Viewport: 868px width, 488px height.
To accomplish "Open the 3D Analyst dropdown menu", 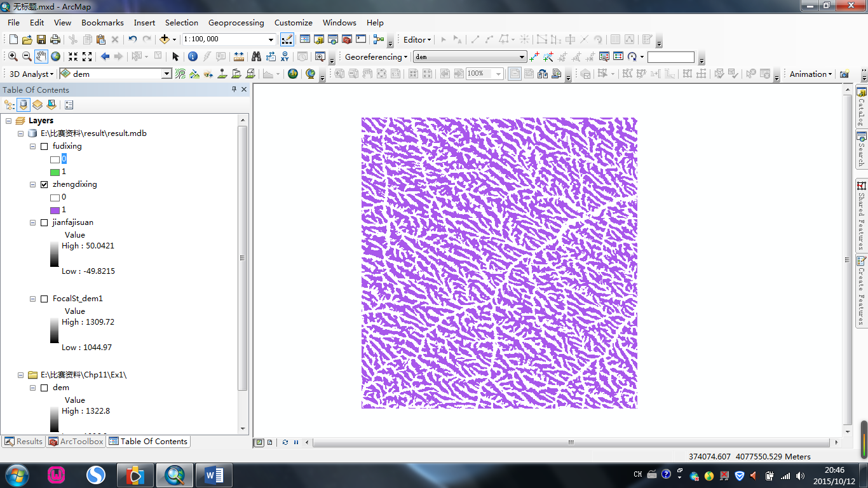I will point(32,74).
